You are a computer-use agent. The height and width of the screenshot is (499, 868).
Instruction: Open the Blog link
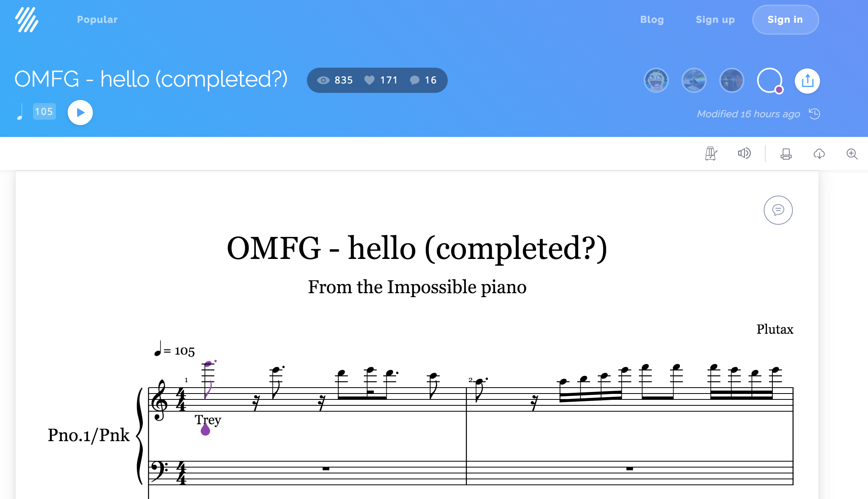tap(652, 20)
